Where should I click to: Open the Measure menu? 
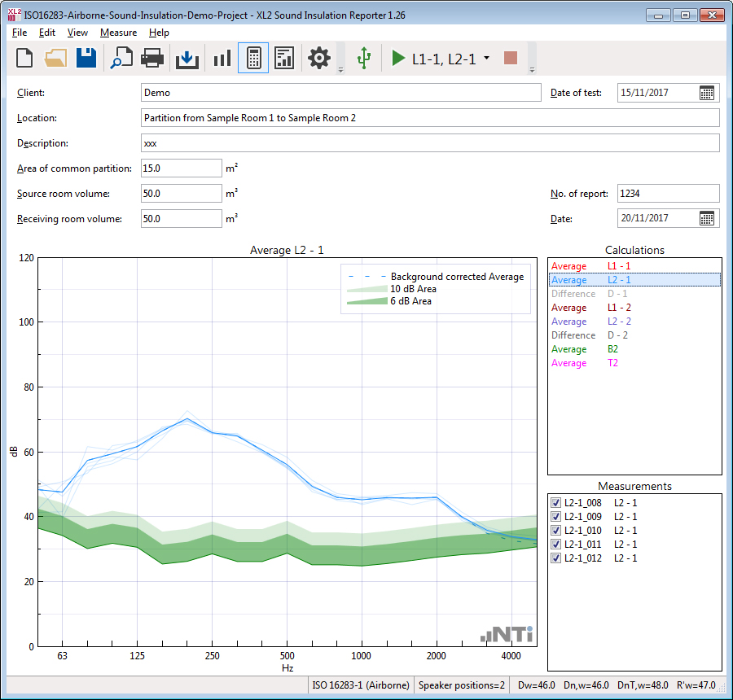pyautogui.click(x=118, y=33)
